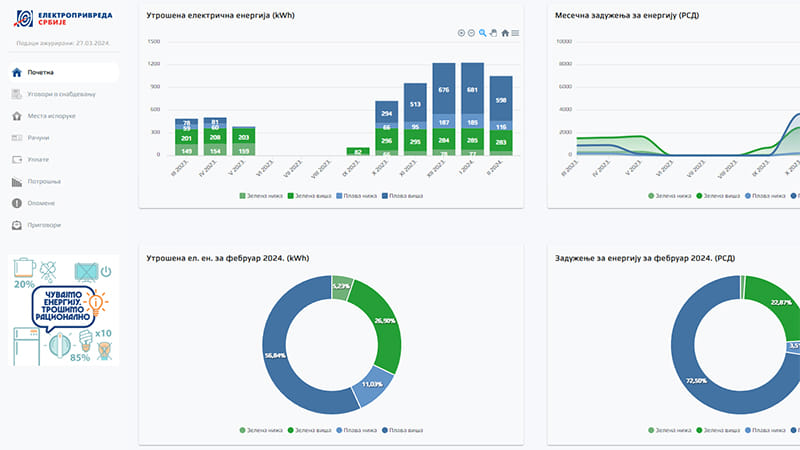Viewport: 800px width, 450px height.
Task: Toggle Зелена виша in February kWh donut legend
Action: pos(310,430)
